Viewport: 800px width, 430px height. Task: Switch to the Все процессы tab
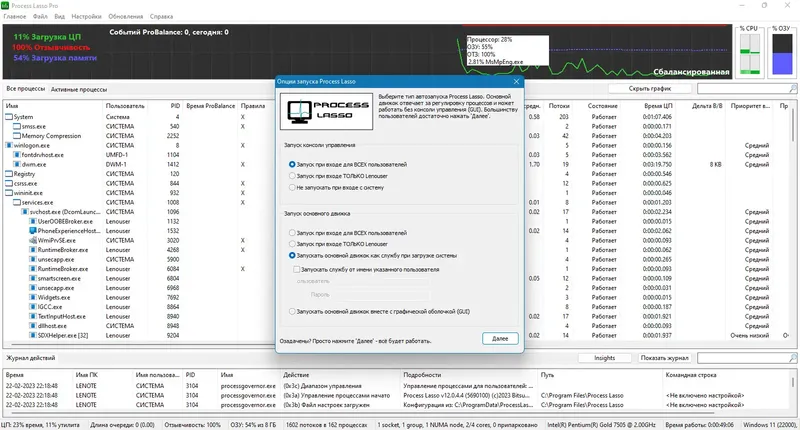[26, 89]
